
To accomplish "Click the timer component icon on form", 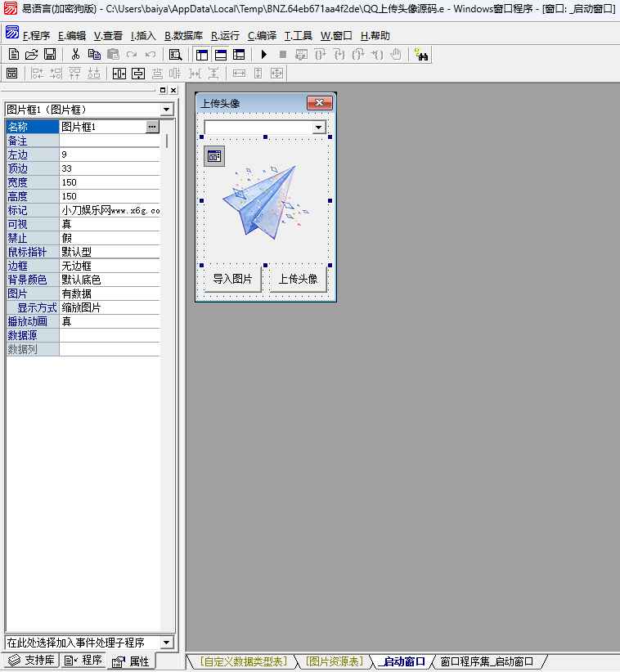I will (213, 156).
